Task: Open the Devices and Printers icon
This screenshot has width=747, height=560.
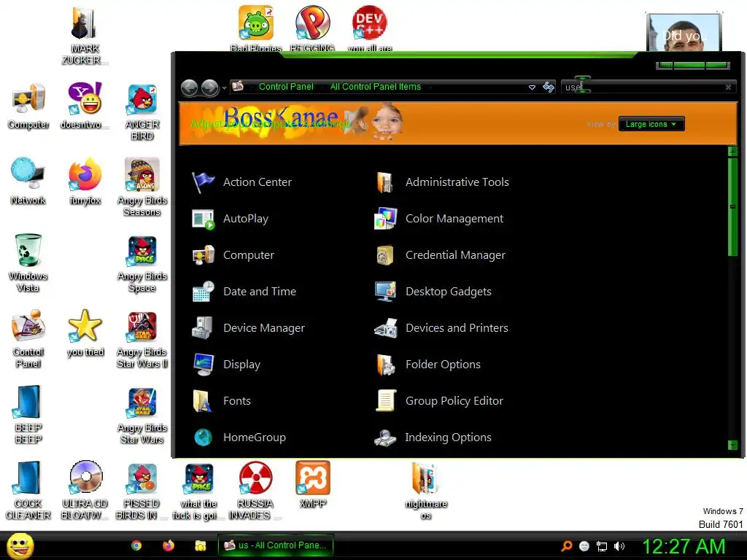Action: 385,328
